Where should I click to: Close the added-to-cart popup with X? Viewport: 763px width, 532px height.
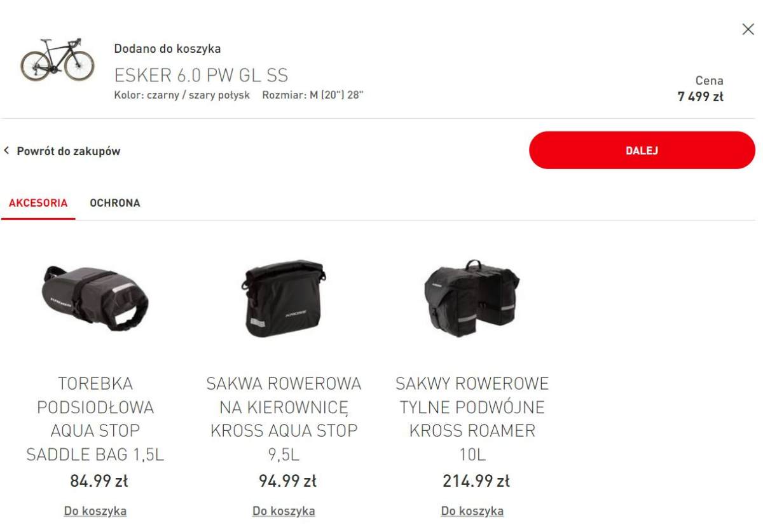(748, 29)
